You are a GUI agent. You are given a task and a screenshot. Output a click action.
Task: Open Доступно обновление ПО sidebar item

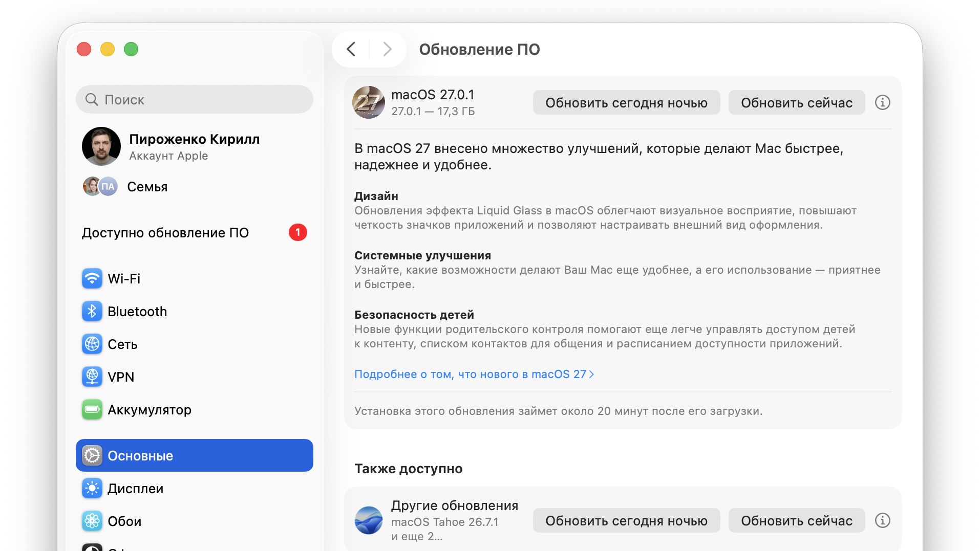195,233
